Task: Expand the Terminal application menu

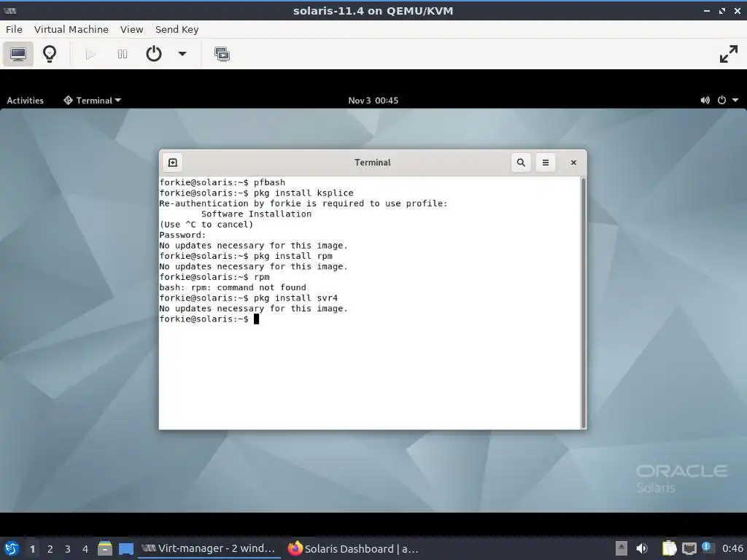Action: (93, 101)
